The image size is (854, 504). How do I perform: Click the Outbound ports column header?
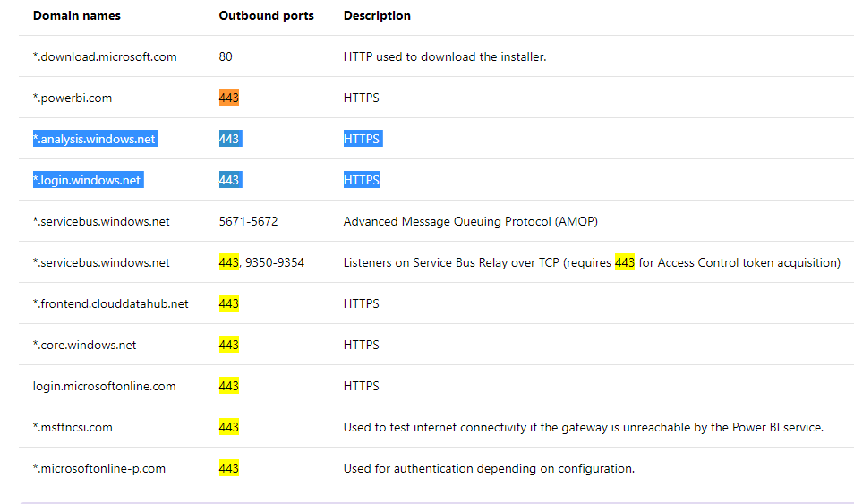point(267,15)
